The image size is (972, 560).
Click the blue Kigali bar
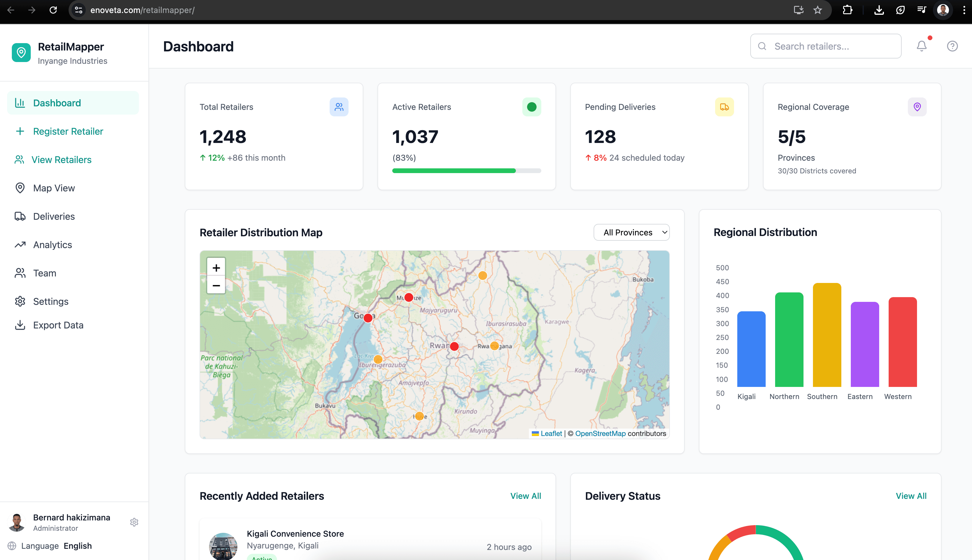click(751, 349)
